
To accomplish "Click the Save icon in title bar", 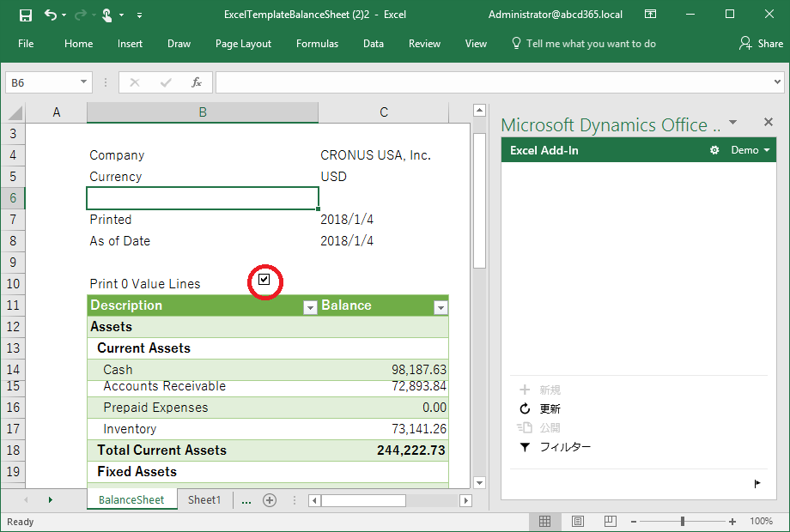I will click(25, 15).
